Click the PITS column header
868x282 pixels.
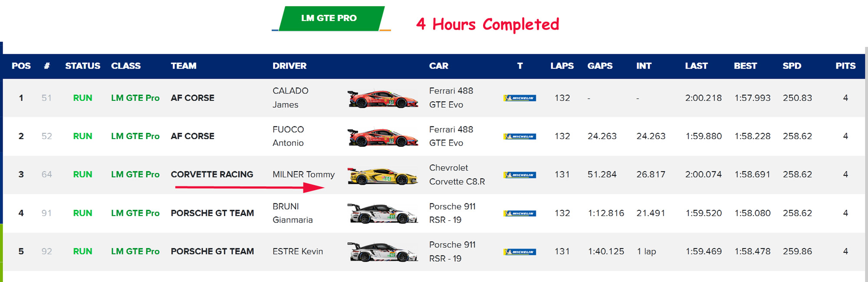[x=845, y=66]
